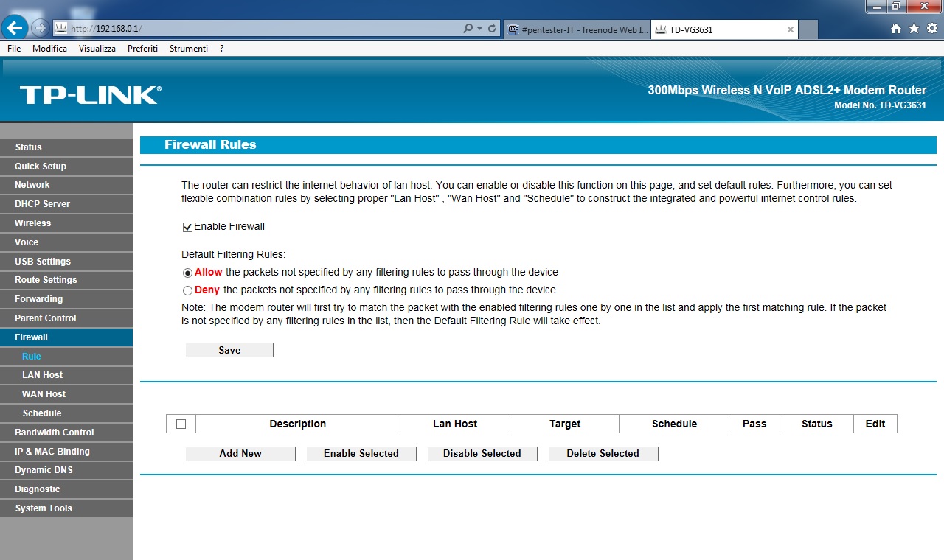Open Parent Control in the sidebar
944x560 pixels.
[66, 318]
